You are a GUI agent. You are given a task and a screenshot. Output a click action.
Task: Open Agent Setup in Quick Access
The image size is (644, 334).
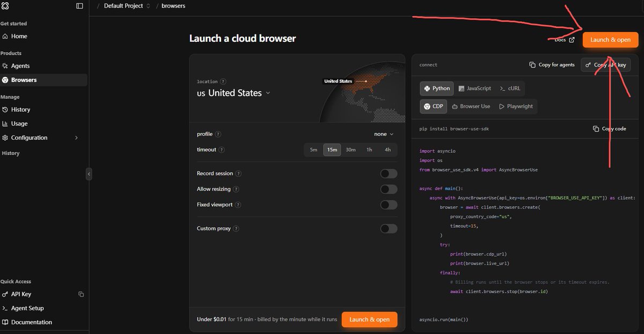point(44,308)
